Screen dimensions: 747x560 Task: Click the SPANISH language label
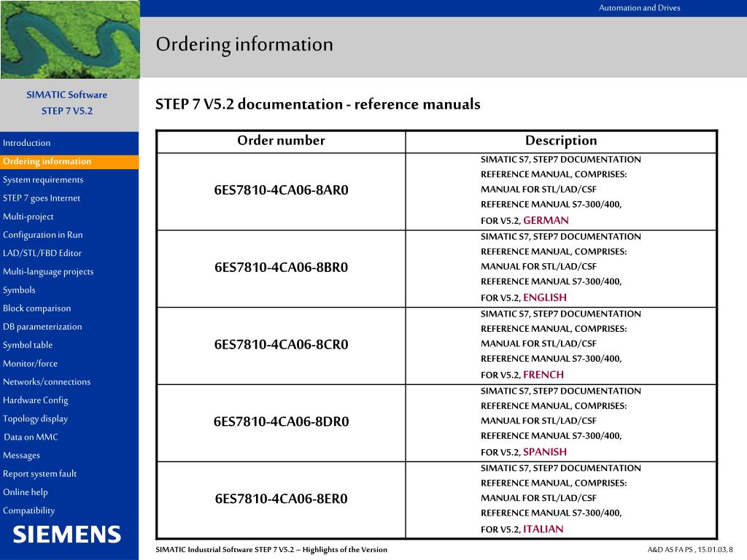coord(545,452)
